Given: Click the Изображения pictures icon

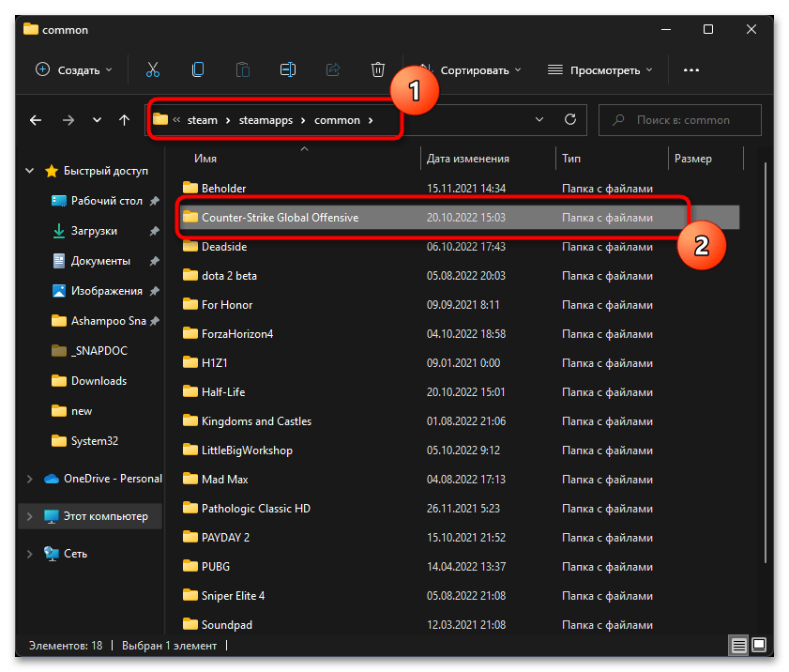Looking at the screenshot, I should tap(59, 291).
